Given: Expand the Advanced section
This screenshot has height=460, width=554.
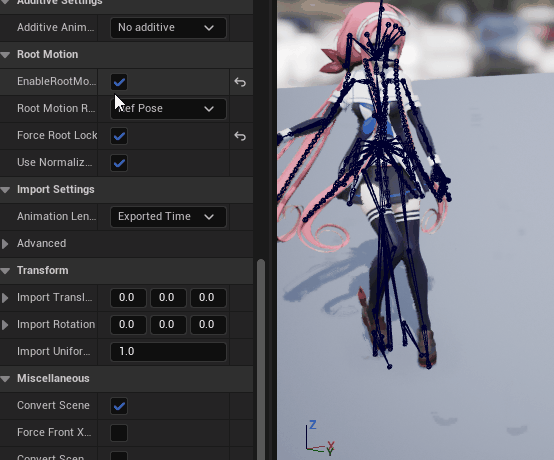Looking at the screenshot, I should click(x=5, y=244).
